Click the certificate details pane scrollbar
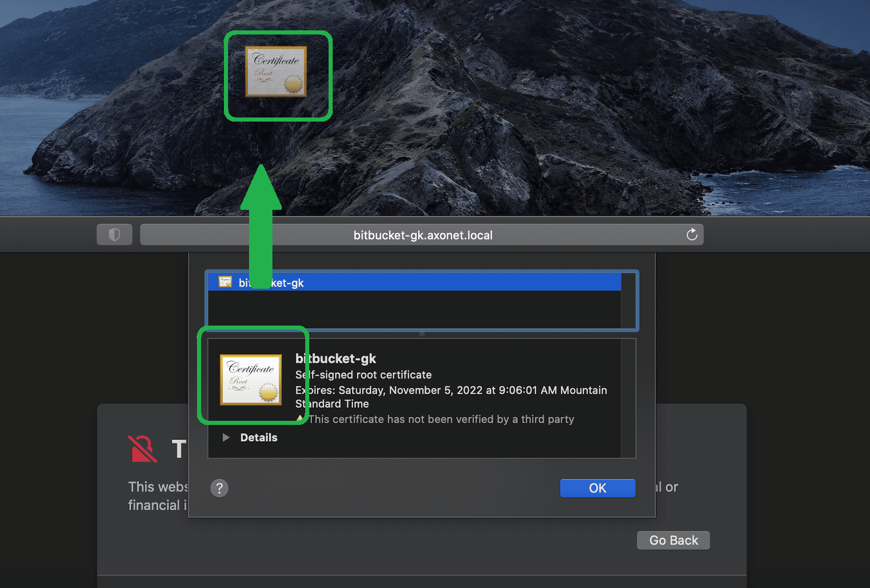Screen dimensions: 870x588 tap(629, 397)
